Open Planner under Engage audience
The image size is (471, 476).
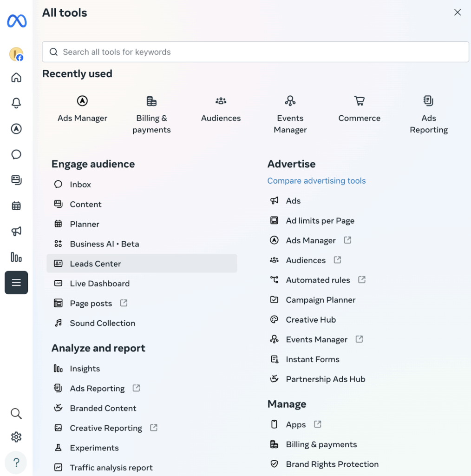pos(142,224)
